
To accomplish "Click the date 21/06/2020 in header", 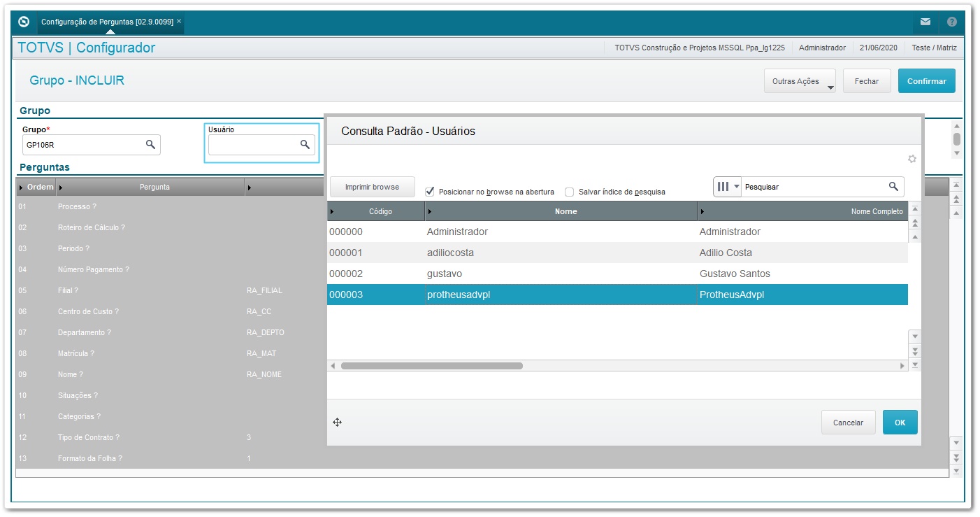I will coord(878,48).
